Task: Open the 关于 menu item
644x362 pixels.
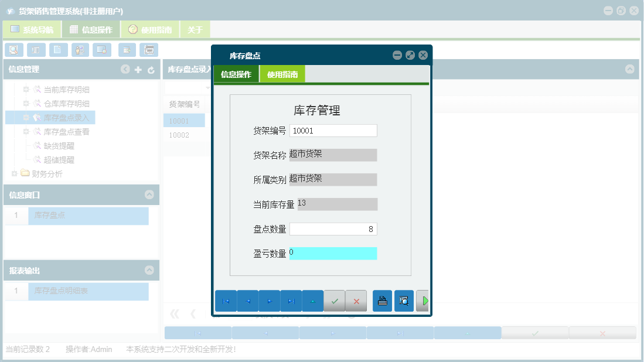Action: 195,29
